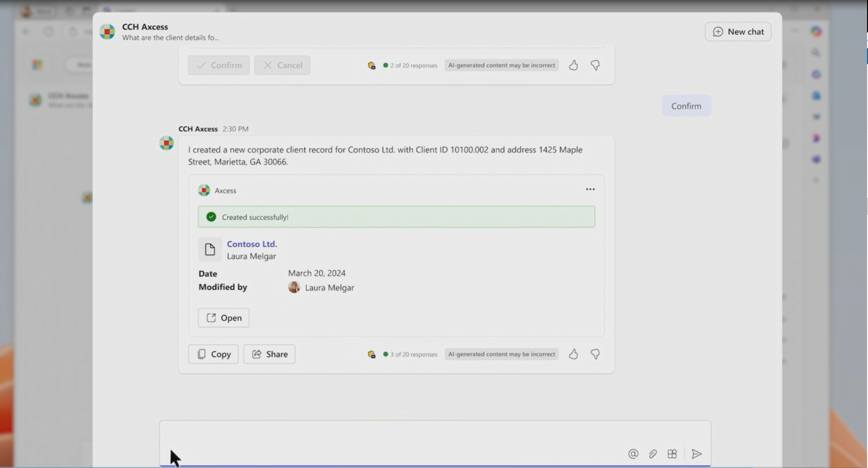Viewport: 868px width, 468px height.
Task: Click the Open button on the Axcess card
Action: (224, 318)
